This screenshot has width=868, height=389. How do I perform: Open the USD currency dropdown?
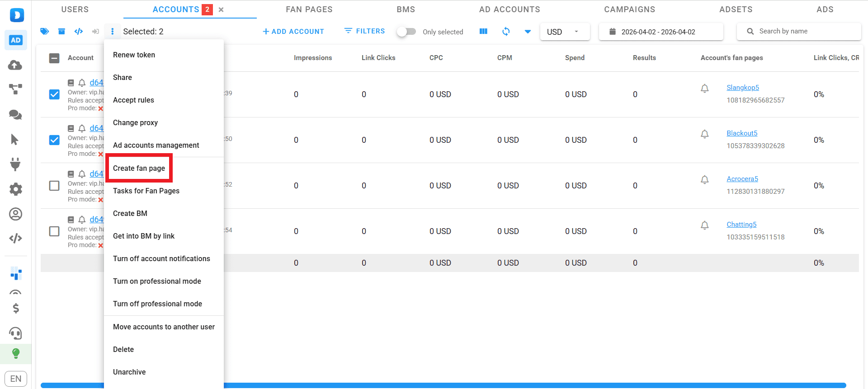coord(564,32)
